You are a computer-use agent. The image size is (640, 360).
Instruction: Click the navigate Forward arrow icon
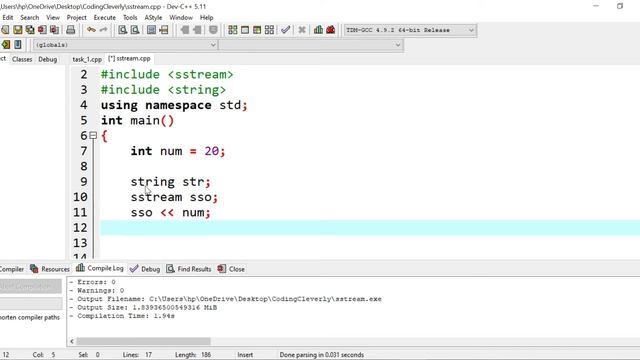[197, 30]
